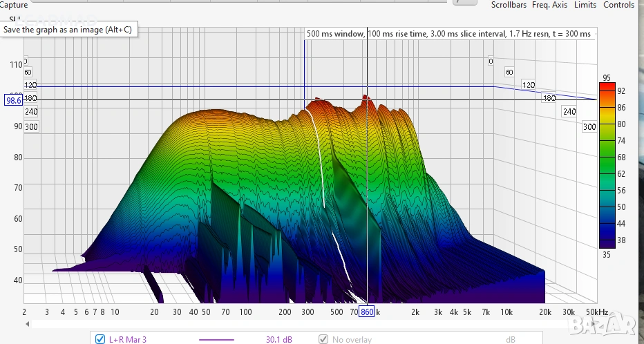Click the 1k mark on frequency axis
Viewport: 644px width, 344px height.
(378, 312)
